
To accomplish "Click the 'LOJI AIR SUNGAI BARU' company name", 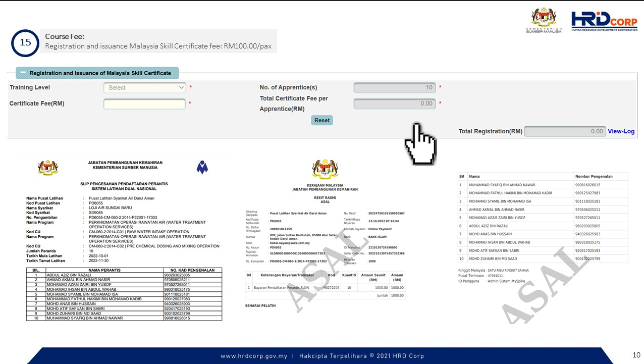I will coord(110,207).
